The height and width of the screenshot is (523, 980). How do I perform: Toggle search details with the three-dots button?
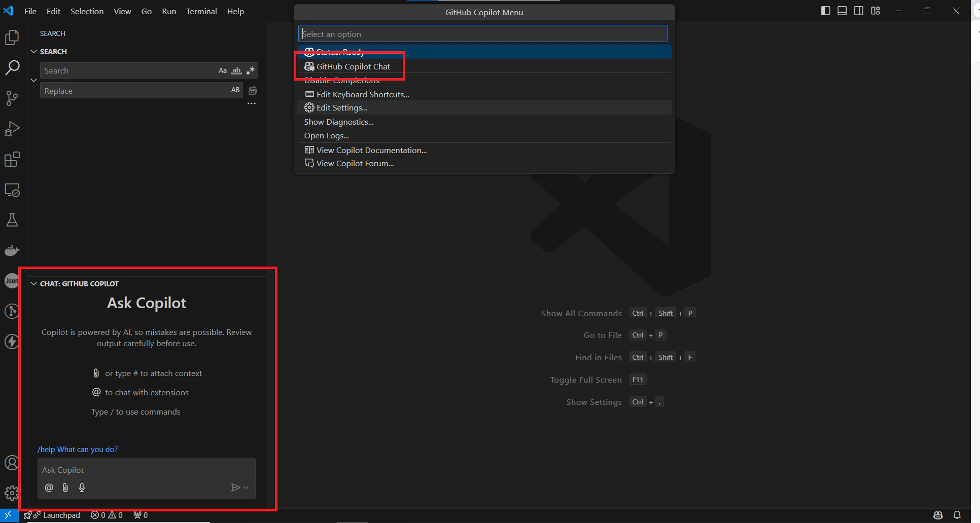252,103
